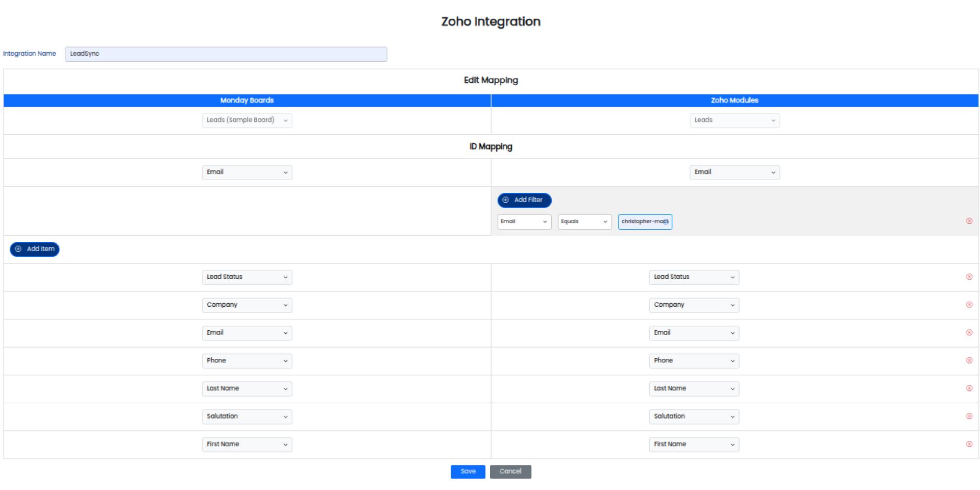Click the Zoho Integration page title

click(491, 21)
